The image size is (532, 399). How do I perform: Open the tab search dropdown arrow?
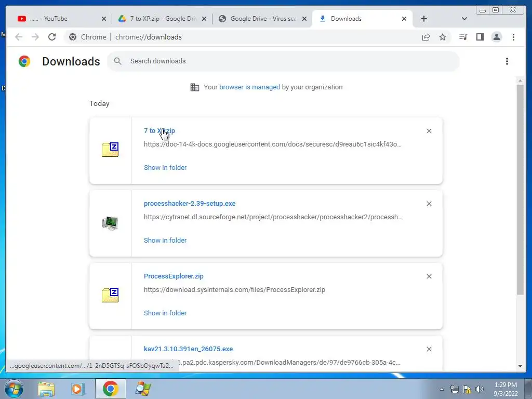pos(464,19)
